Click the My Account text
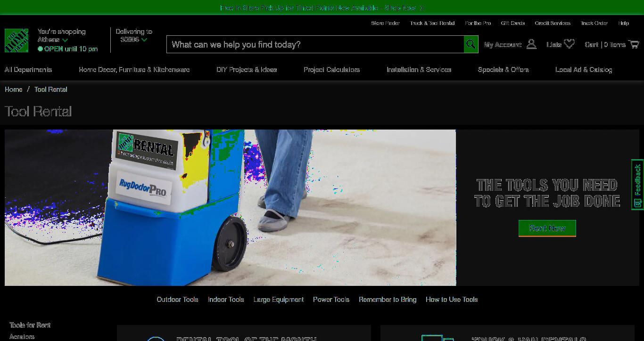Viewport: 644px width, 341px height. (503, 45)
